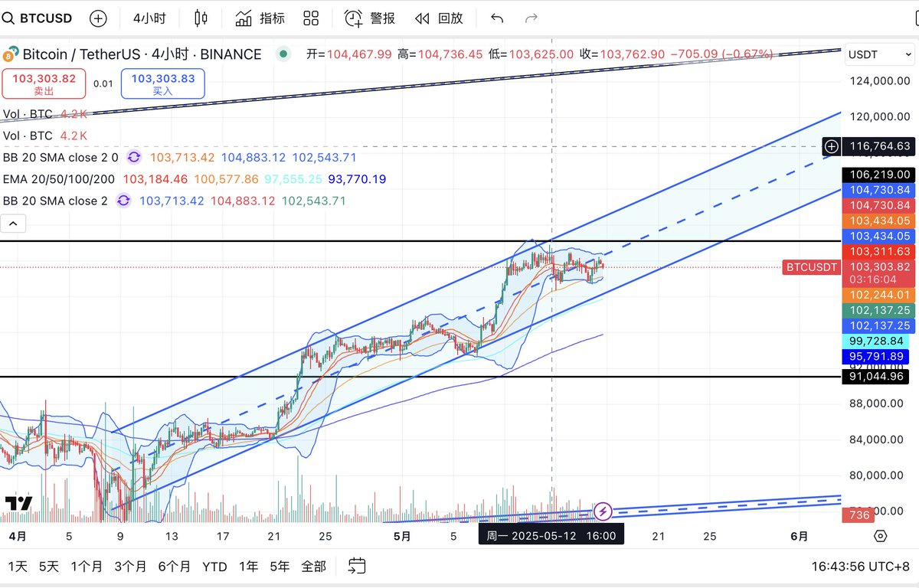Show the 全部 full history range

click(313, 567)
